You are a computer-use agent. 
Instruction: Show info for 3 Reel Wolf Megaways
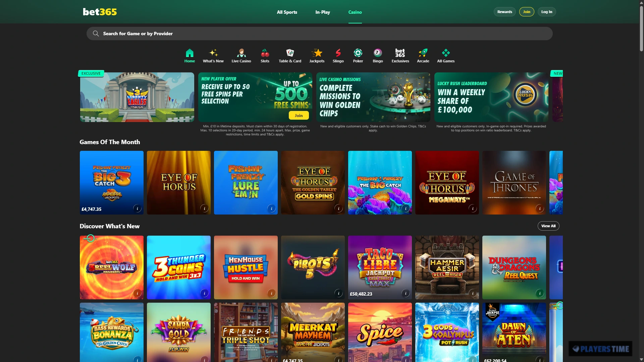pyautogui.click(x=137, y=293)
